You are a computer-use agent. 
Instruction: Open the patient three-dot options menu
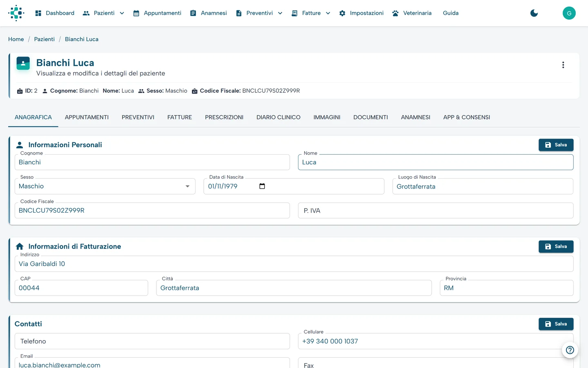(x=563, y=65)
